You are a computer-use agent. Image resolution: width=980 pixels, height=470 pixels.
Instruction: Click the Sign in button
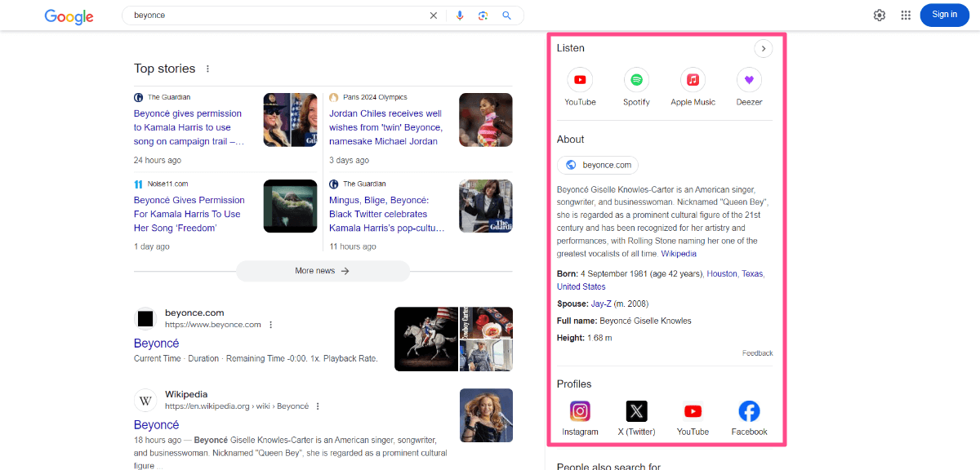(944, 15)
